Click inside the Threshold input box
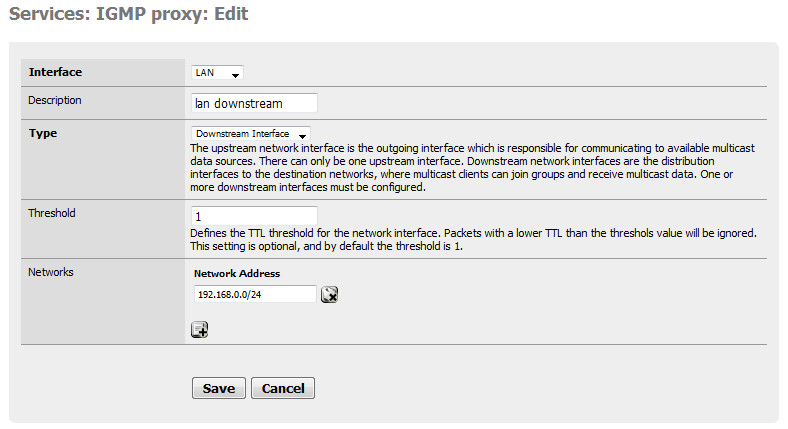 click(x=254, y=216)
